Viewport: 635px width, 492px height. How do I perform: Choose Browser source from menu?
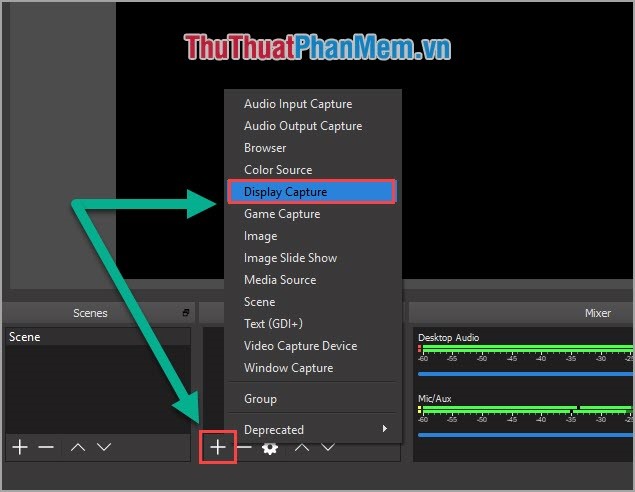tap(313, 148)
